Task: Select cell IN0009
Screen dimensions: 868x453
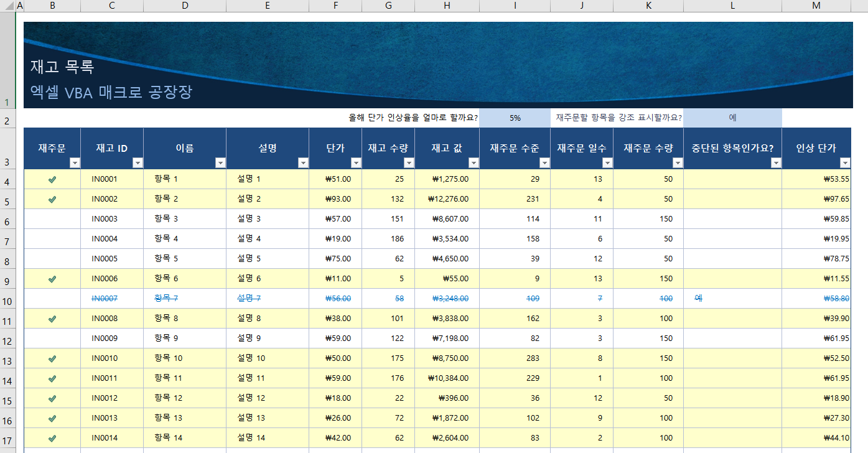Action: coord(112,339)
